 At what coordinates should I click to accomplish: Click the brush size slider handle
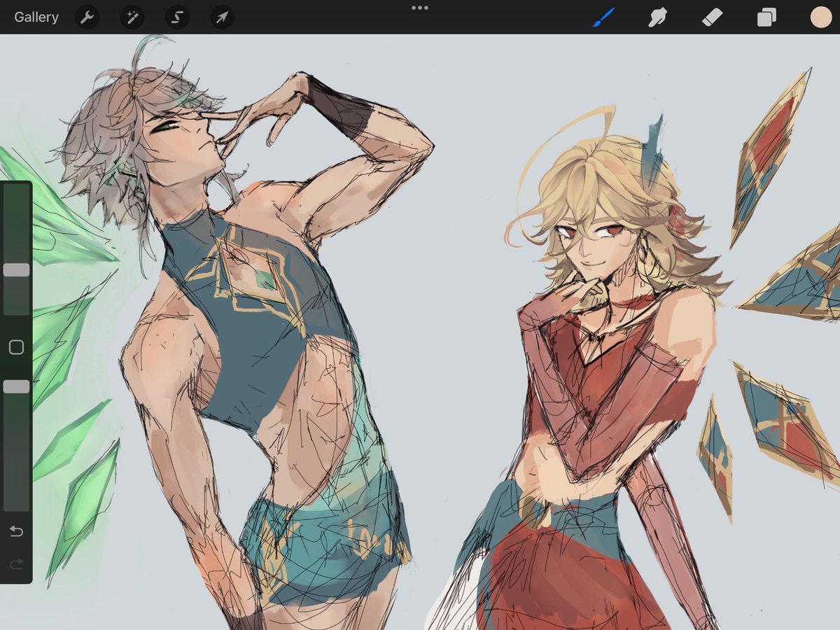point(16,269)
